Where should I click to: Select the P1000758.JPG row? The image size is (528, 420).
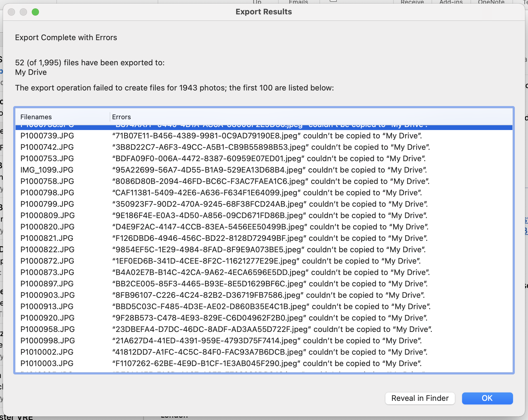coord(264,181)
